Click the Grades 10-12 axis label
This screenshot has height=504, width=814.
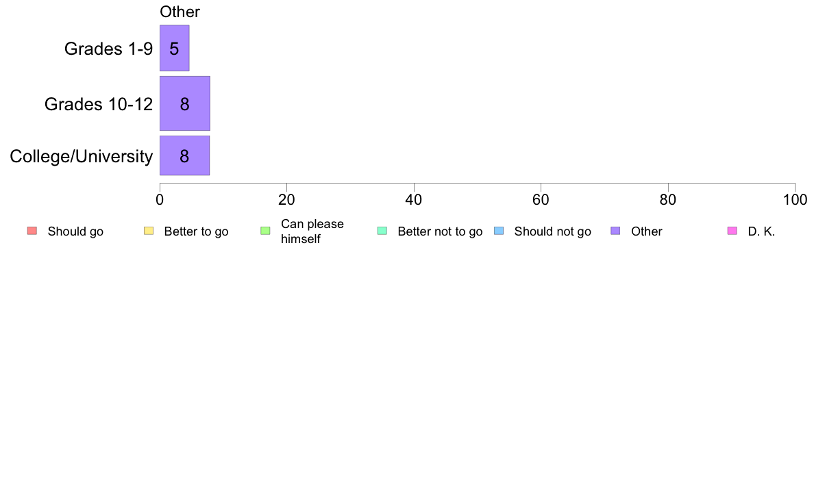tap(99, 104)
